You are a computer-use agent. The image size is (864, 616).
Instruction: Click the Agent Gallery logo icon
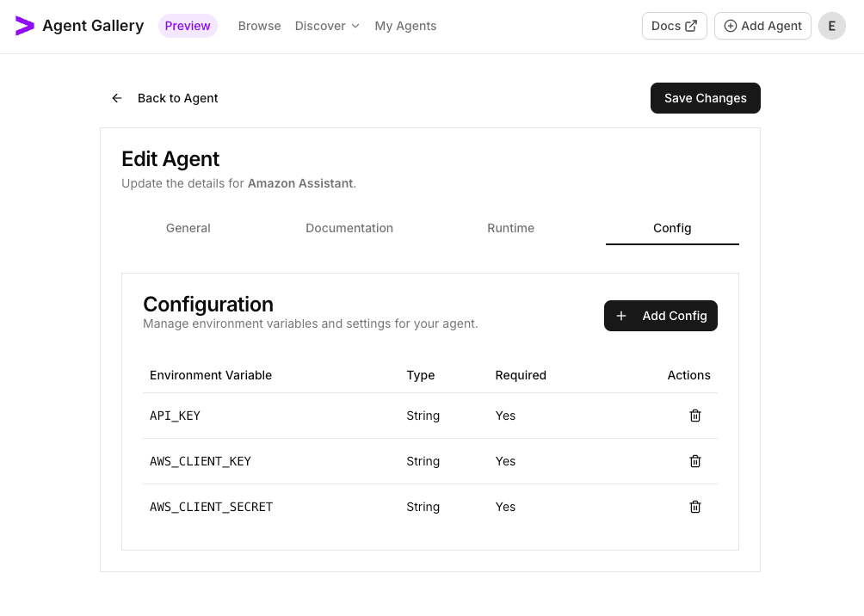(x=25, y=26)
